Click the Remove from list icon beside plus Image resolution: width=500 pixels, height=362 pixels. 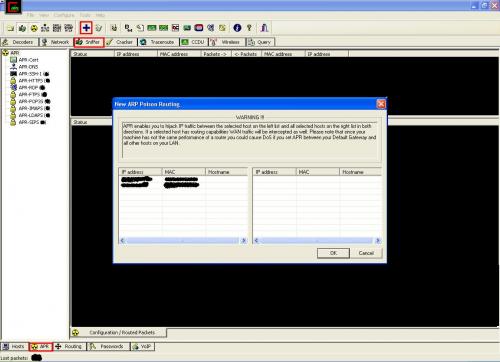(99, 28)
